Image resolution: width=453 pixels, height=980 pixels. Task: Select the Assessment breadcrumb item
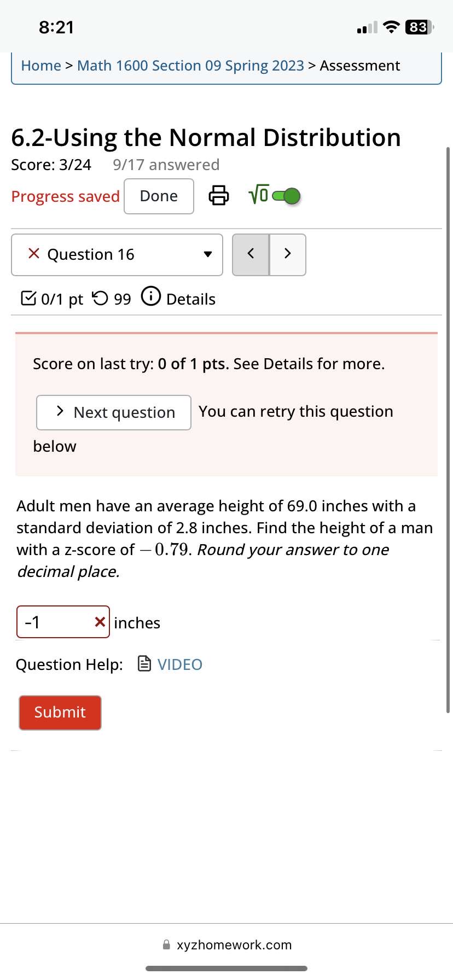pyautogui.click(x=360, y=65)
